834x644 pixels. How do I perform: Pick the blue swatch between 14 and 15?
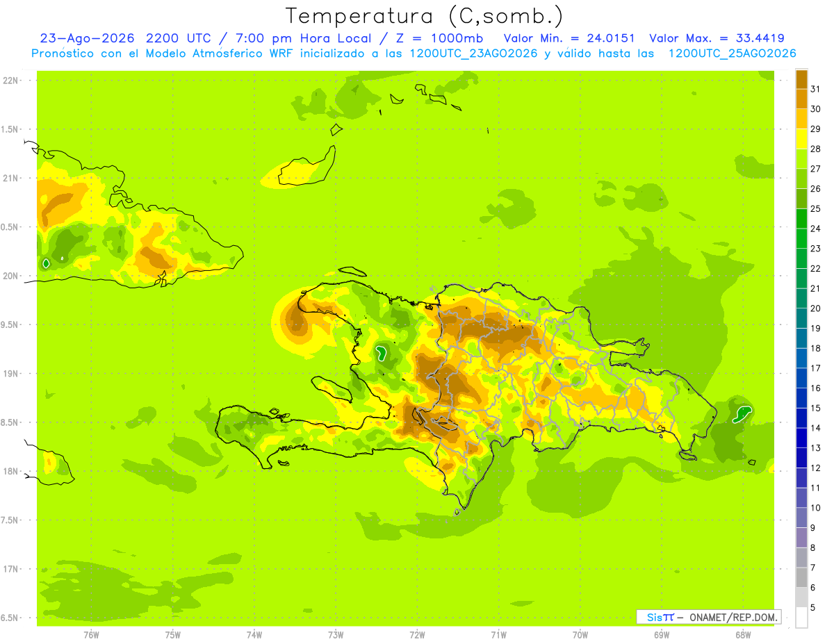[801, 418]
